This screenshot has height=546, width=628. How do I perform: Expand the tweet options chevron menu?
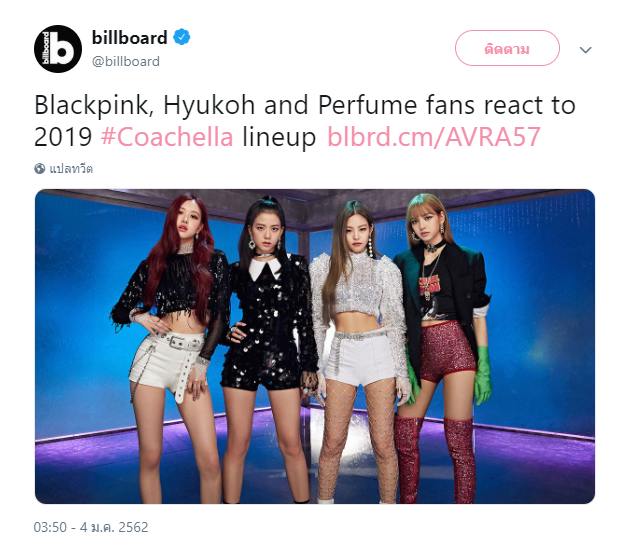[x=586, y=50]
